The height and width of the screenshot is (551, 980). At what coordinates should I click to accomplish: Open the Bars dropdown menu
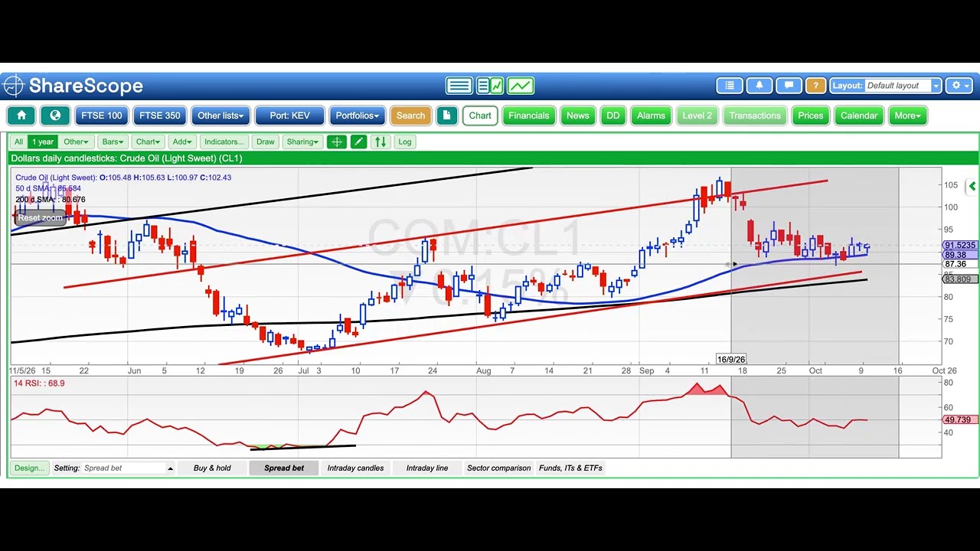(113, 142)
